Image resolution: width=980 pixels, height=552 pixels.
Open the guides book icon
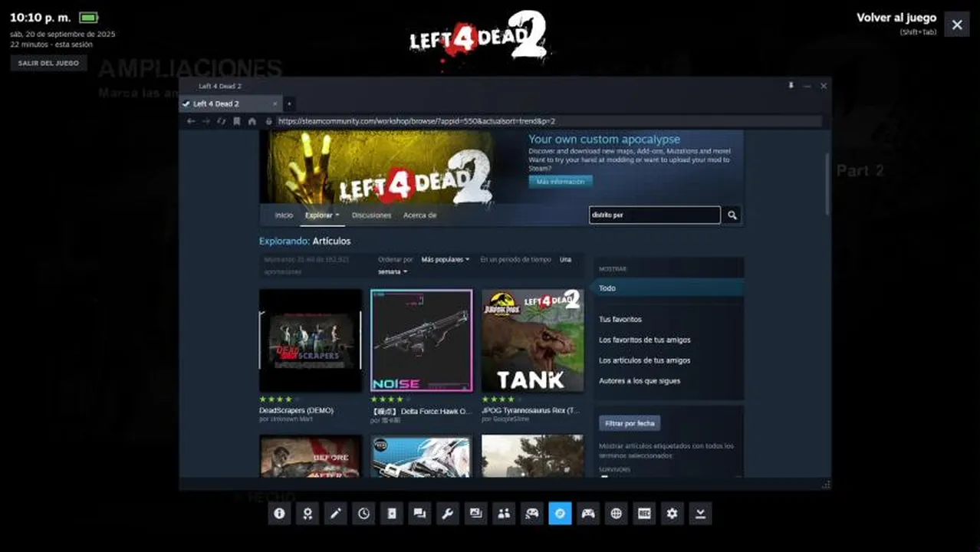click(x=392, y=514)
